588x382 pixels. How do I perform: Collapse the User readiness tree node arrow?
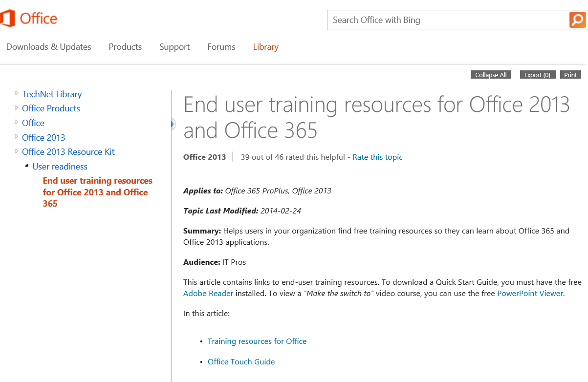point(27,166)
